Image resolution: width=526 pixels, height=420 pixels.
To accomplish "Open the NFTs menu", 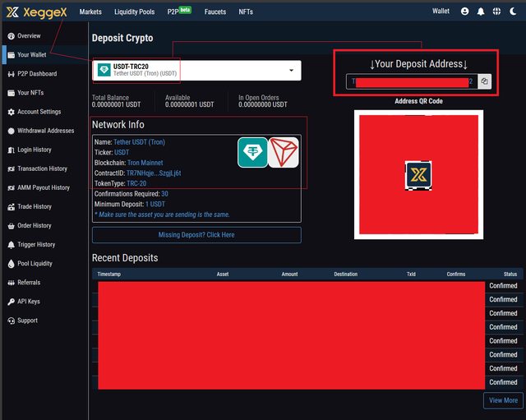I will tap(246, 12).
